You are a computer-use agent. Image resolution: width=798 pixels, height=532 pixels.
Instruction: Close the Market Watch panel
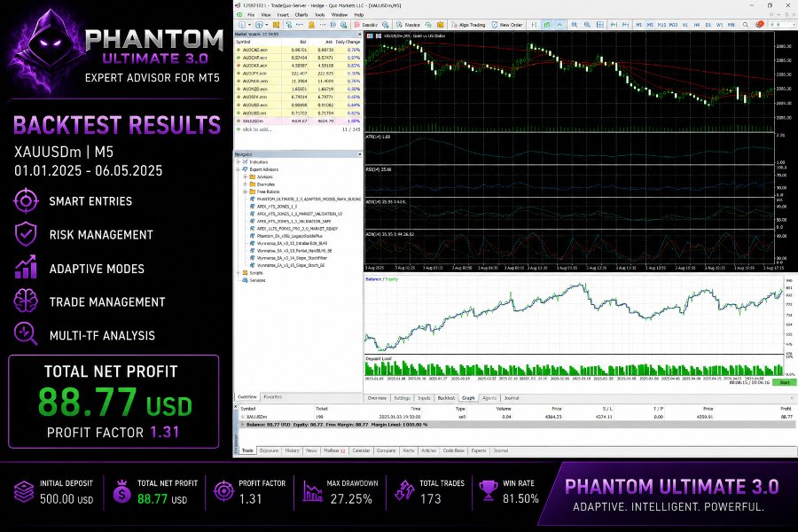coord(359,35)
